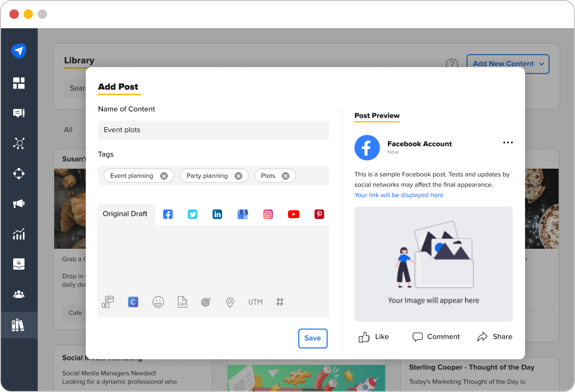Open the hashtag icon
575x392 pixels.
[280, 302]
